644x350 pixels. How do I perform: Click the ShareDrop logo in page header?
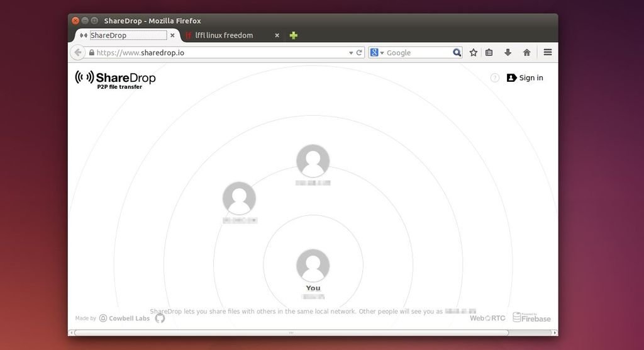(x=116, y=79)
